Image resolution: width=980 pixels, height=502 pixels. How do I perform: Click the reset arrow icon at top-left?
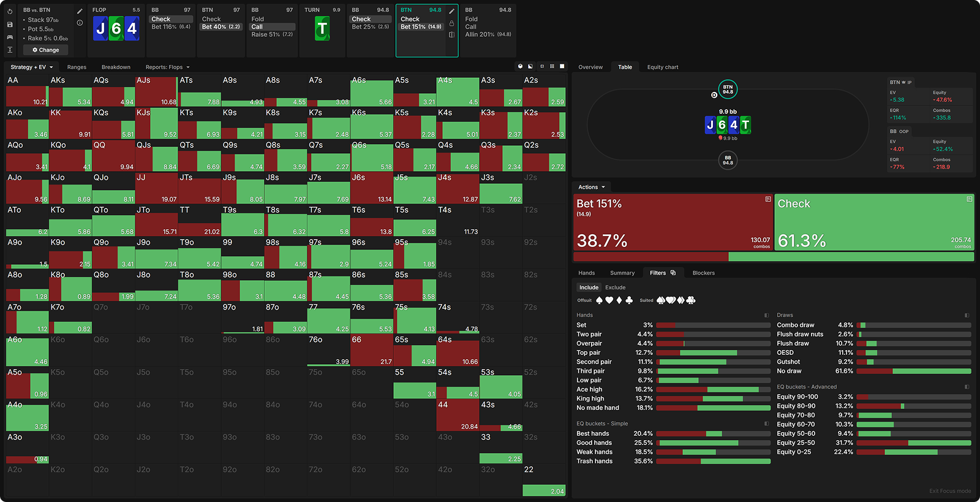[x=10, y=12]
